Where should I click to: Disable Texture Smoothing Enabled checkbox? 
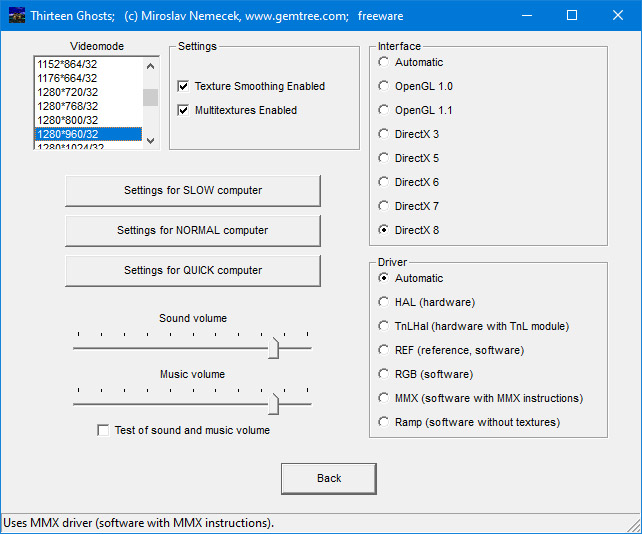(183, 87)
